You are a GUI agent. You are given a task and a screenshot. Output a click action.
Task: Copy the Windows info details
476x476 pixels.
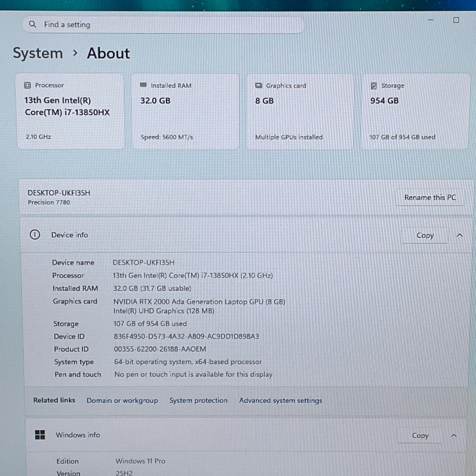click(420, 435)
